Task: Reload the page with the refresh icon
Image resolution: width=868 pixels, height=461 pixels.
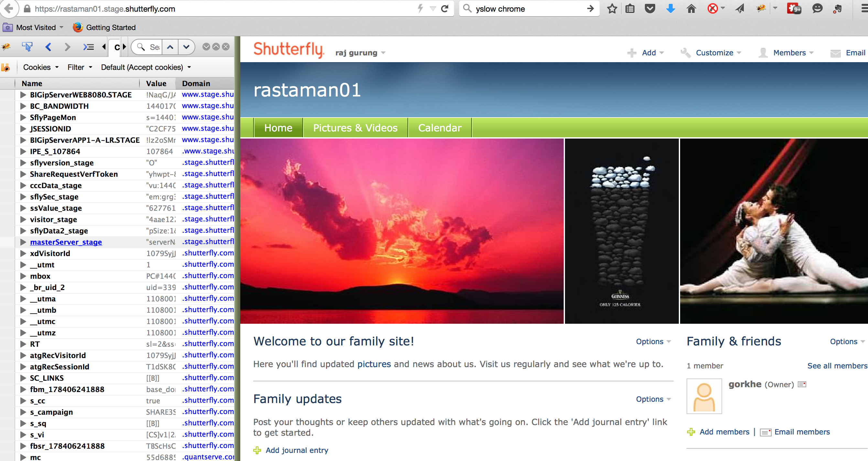Action: (x=445, y=9)
